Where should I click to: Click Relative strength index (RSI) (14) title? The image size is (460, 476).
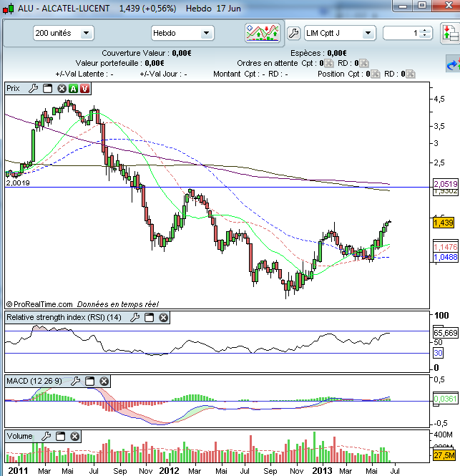(64, 317)
